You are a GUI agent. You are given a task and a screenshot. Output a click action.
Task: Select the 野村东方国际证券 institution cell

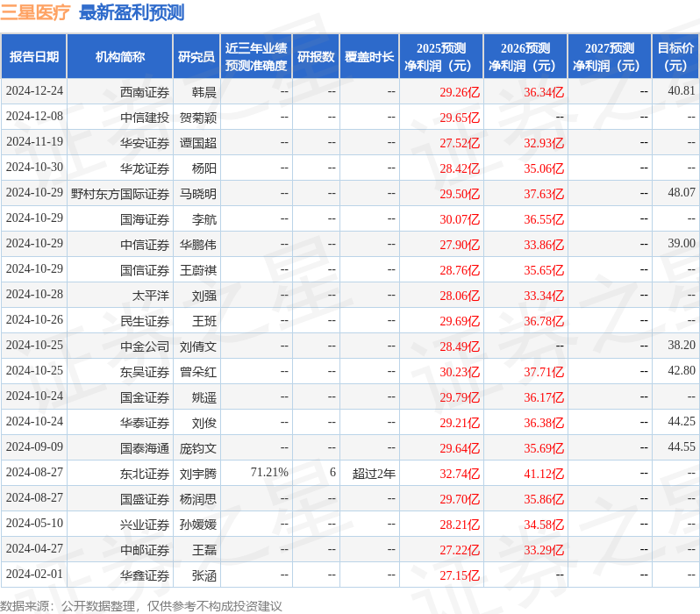[120, 194]
